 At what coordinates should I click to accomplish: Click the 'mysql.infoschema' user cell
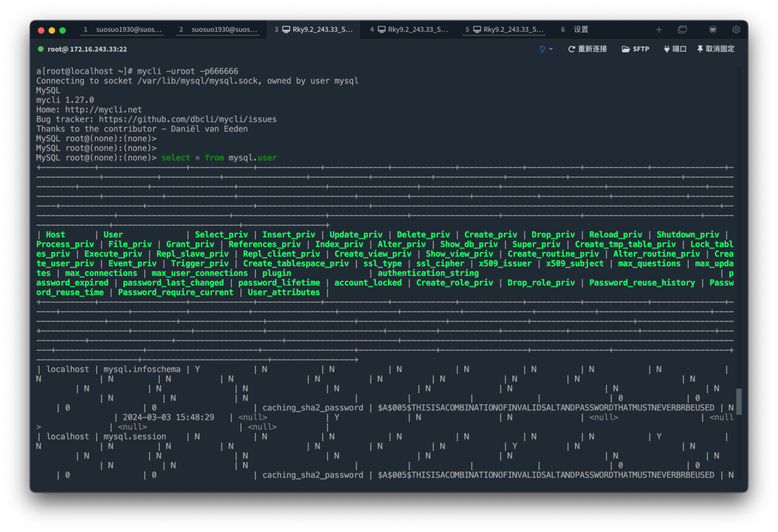pos(142,369)
